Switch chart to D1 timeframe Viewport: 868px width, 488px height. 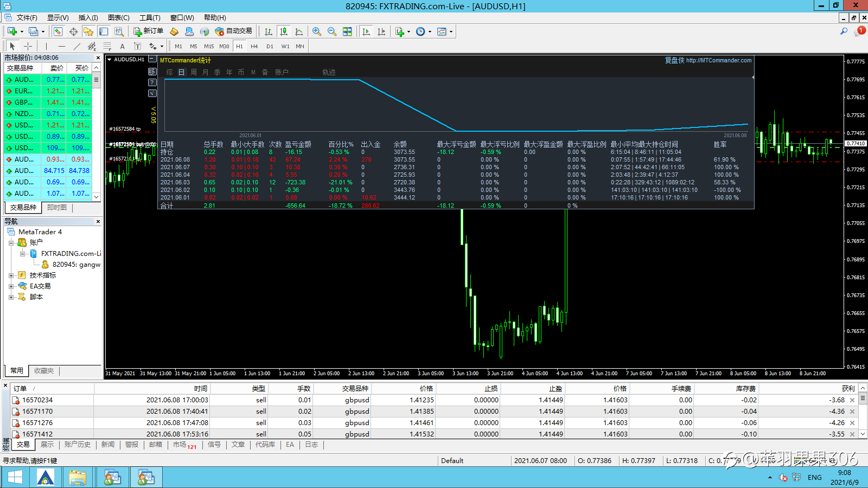(270, 46)
